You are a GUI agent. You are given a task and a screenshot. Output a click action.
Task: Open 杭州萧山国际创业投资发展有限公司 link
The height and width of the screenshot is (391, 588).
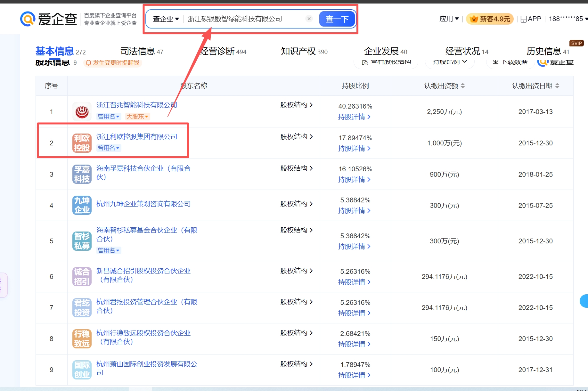[x=147, y=368]
